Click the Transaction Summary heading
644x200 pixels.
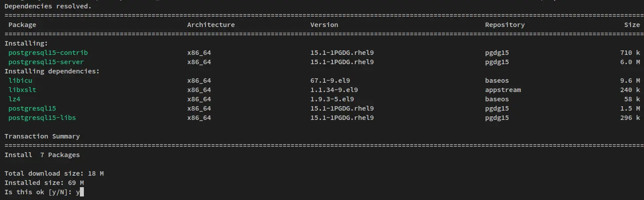tap(42, 136)
